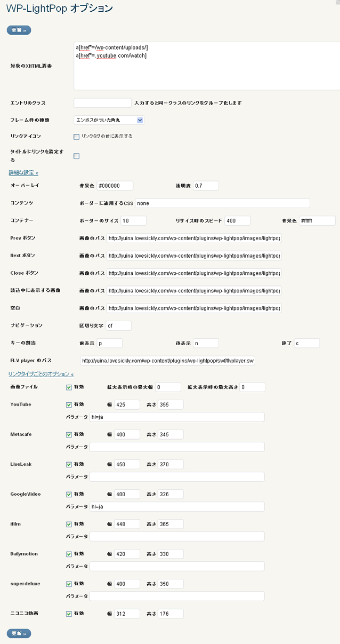The image size is (340, 644).
Task: Click the 空白 image path field
Action: point(194,308)
